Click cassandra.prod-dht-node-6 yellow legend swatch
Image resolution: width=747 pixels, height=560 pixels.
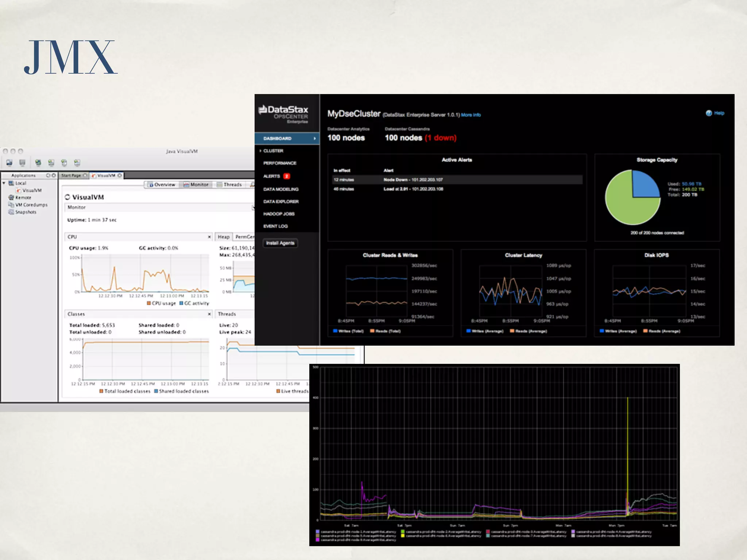[x=403, y=536]
